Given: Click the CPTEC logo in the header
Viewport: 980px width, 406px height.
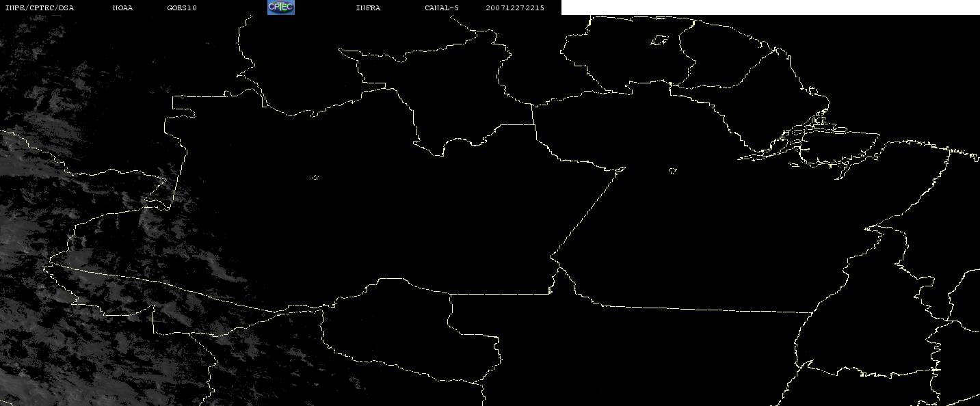Looking at the screenshot, I should point(280,8).
